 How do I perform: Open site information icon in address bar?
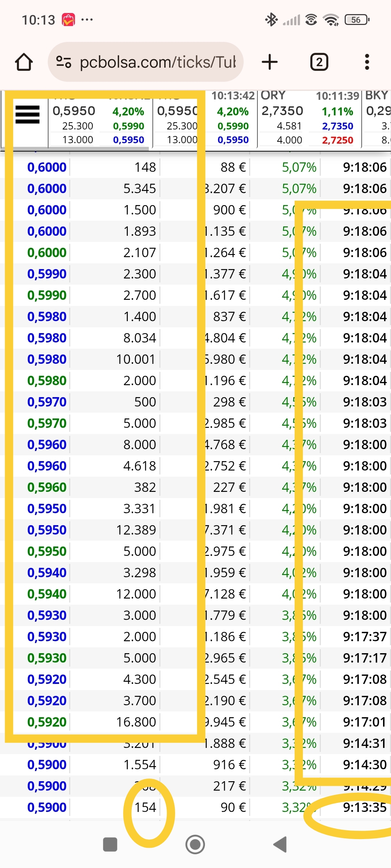tap(64, 62)
